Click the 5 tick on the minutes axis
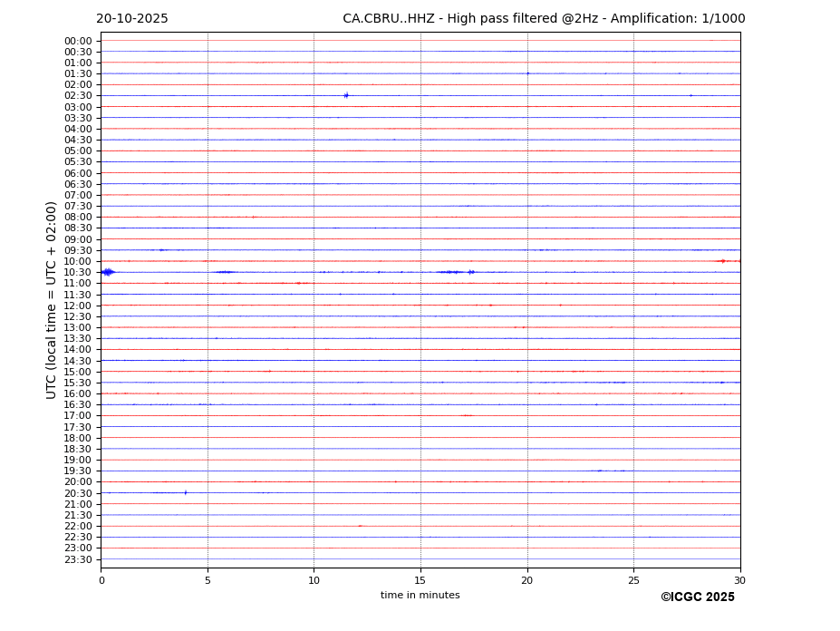This screenshot has height=631, width=840. [208, 580]
